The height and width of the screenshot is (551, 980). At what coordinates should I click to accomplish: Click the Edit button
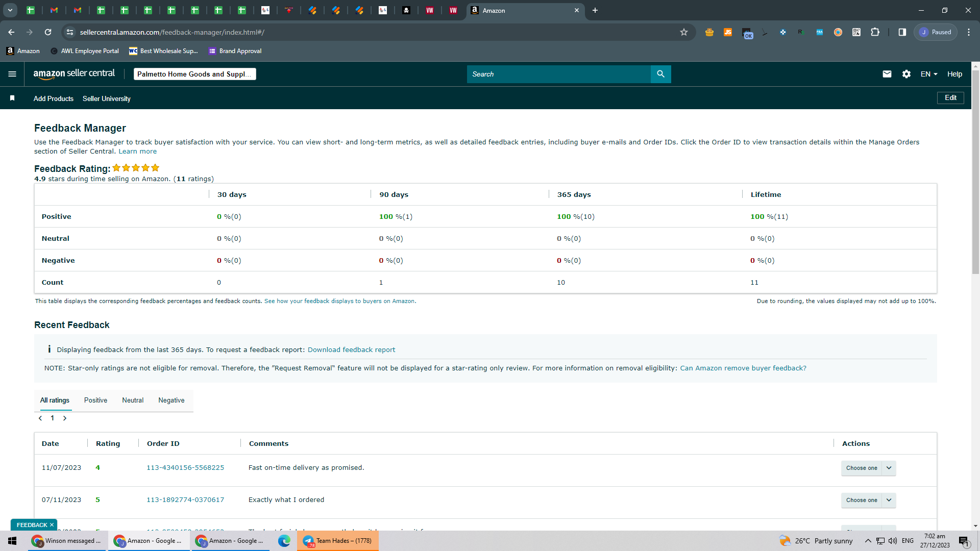950,97
